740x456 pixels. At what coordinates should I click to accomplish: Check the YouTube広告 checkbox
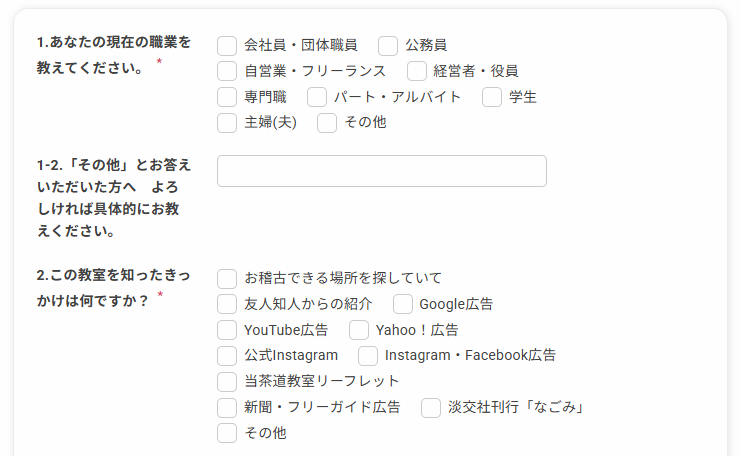pos(227,330)
